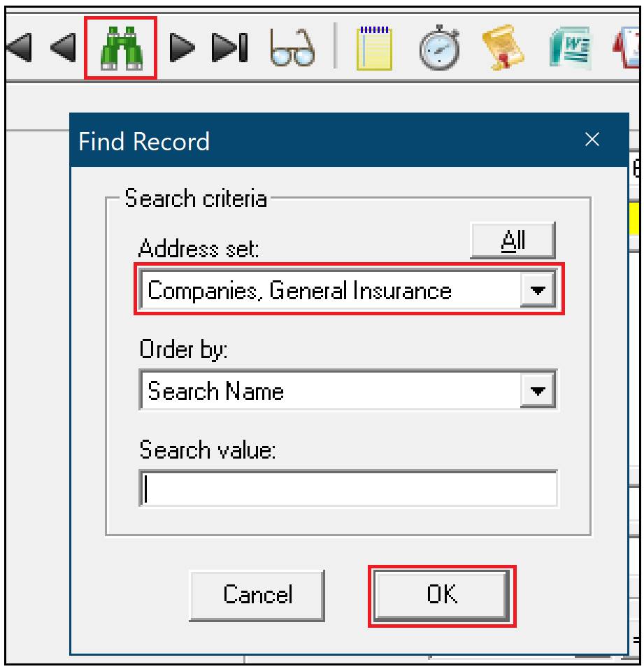Confirm the search with OK

441,596
